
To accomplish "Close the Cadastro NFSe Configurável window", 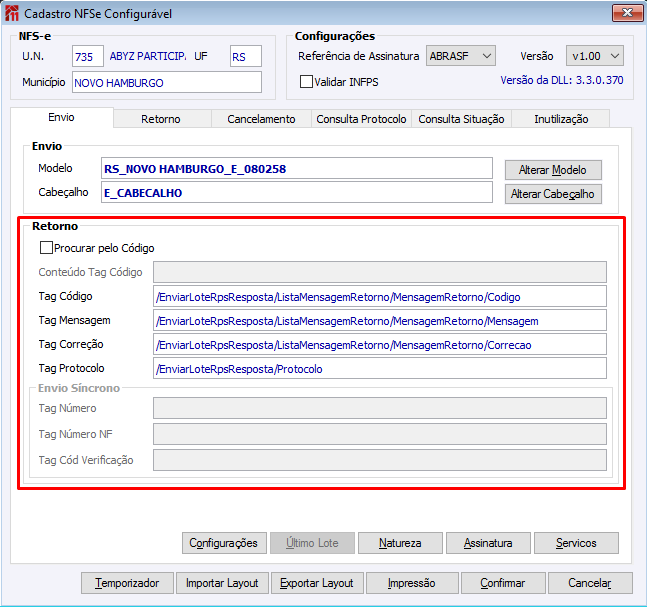I will 627,13.
